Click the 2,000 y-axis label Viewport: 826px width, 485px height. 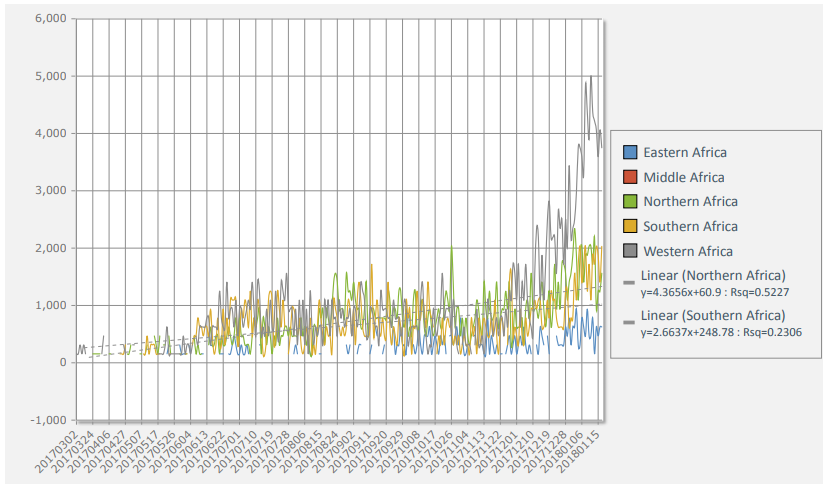[51, 248]
